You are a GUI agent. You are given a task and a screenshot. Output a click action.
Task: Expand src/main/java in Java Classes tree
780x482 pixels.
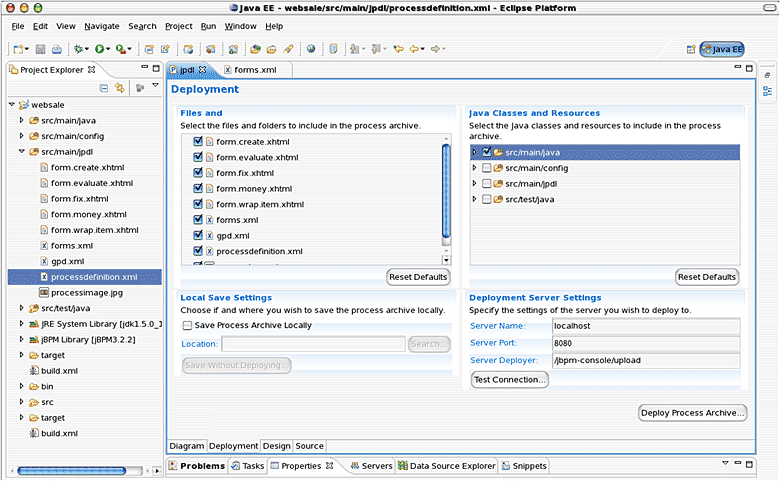click(475, 152)
